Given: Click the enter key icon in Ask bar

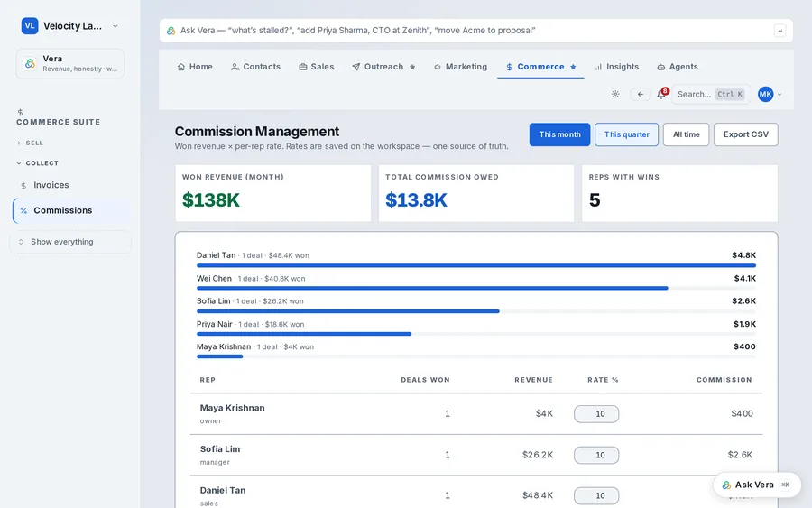Looking at the screenshot, I should 780,31.
